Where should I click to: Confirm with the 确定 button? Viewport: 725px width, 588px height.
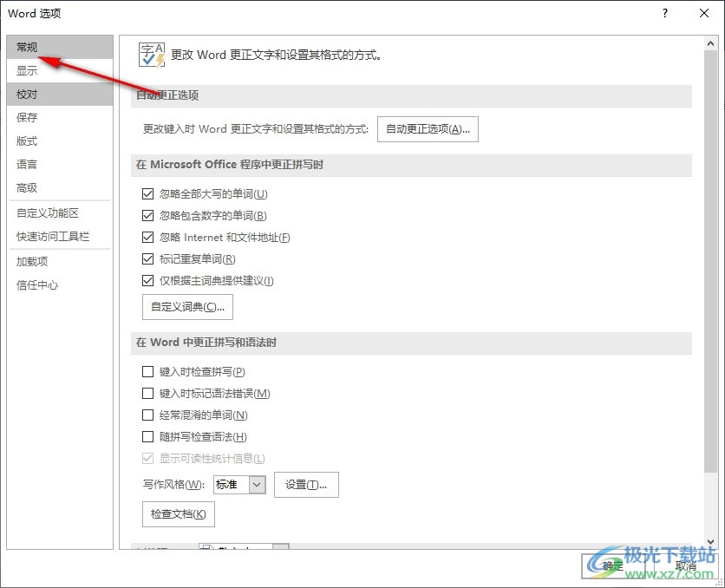tap(613, 565)
